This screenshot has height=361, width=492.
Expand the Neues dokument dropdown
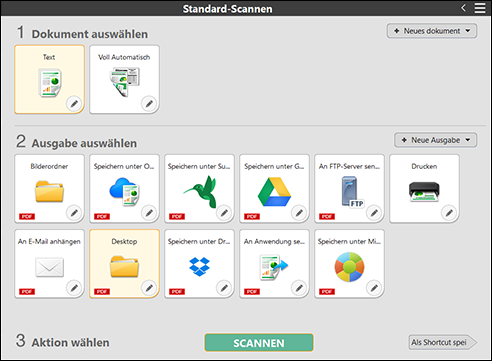432,31
